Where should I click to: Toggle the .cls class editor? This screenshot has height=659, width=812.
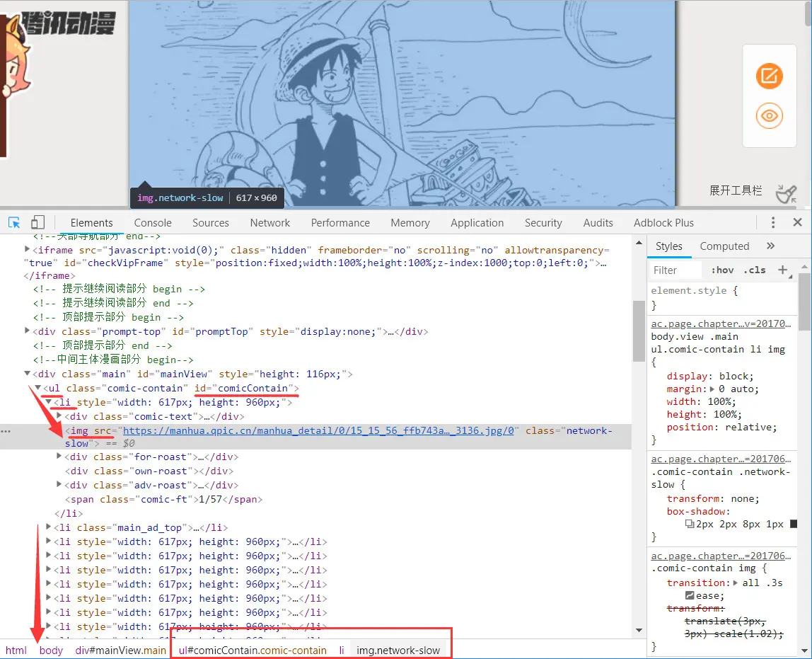point(755,270)
